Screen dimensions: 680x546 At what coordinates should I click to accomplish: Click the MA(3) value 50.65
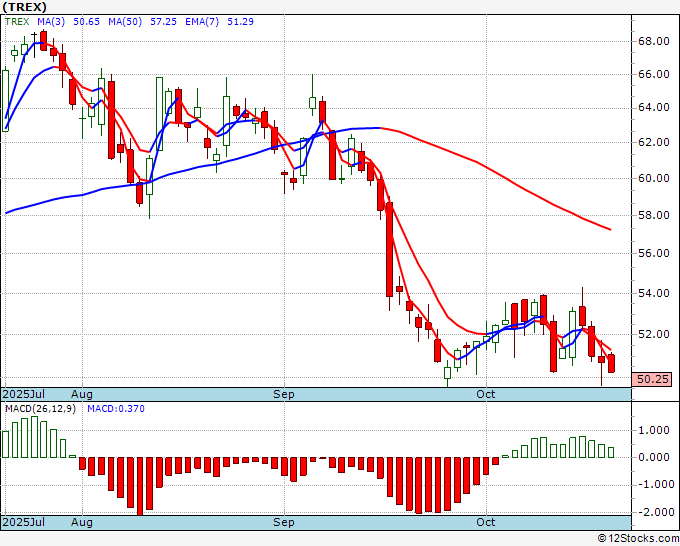click(86, 22)
